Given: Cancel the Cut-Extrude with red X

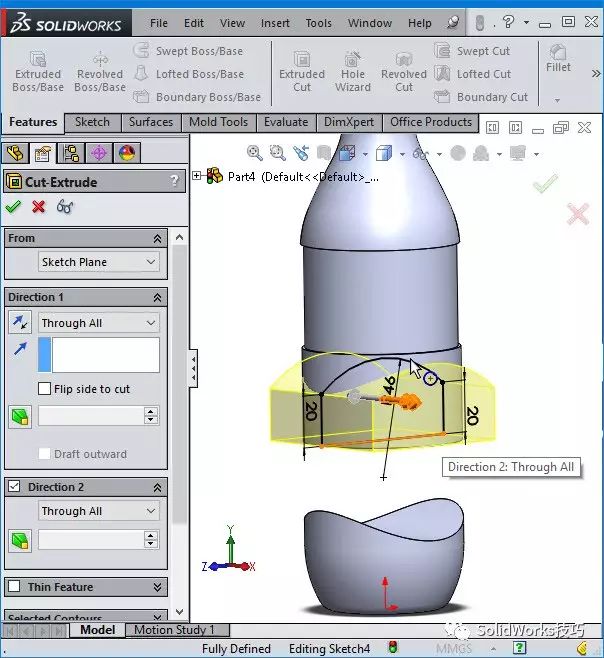Looking at the screenshot, I should (39, 206).
